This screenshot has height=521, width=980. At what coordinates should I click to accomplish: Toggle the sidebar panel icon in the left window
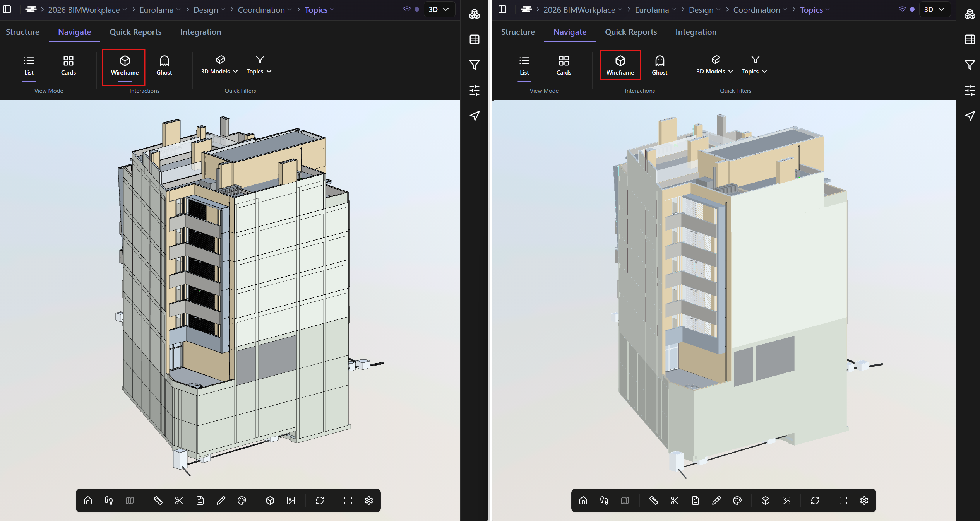(7, 9)
